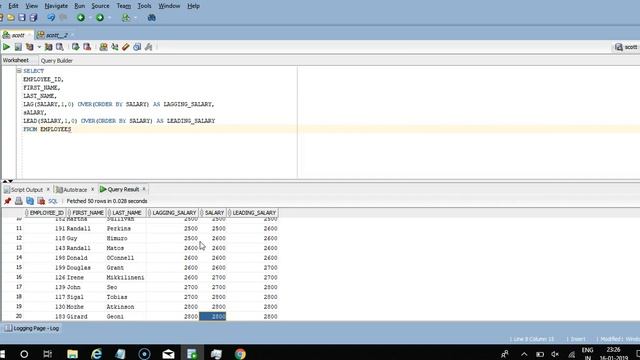Open the Explain Plan dropdown arrow
The image size is (640, 360).
pos(39,47)
